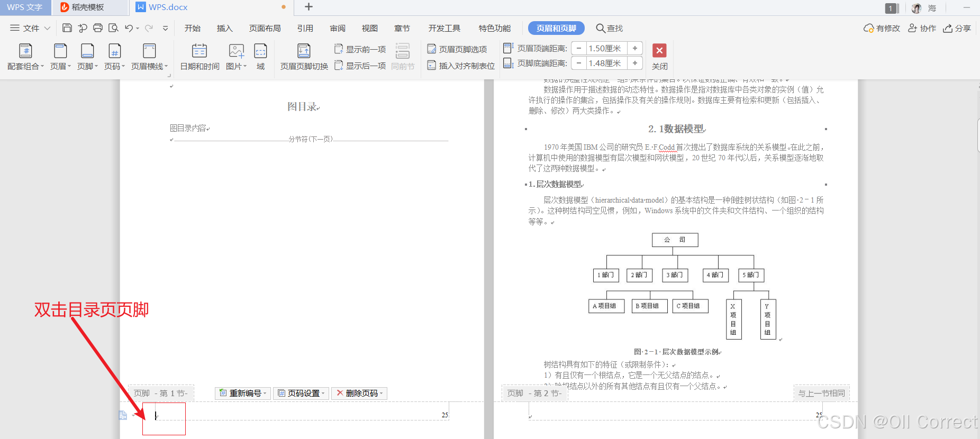Click the WPS 文字 home tab

pos(25,7)
